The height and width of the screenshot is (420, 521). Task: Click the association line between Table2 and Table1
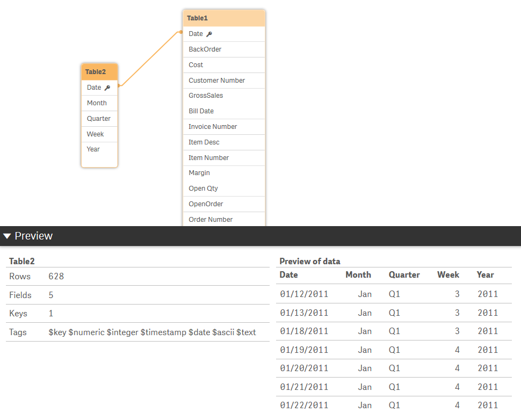pyautogui.click(x=149, y=59)
